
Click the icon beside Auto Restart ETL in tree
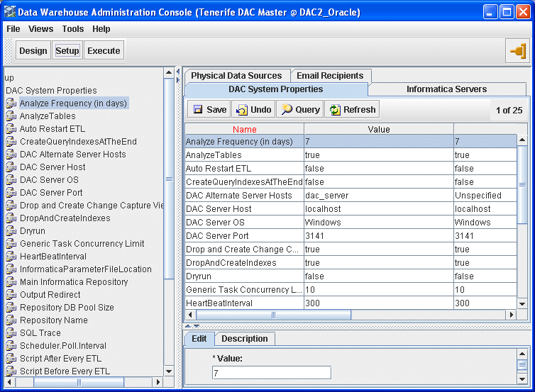11,129
